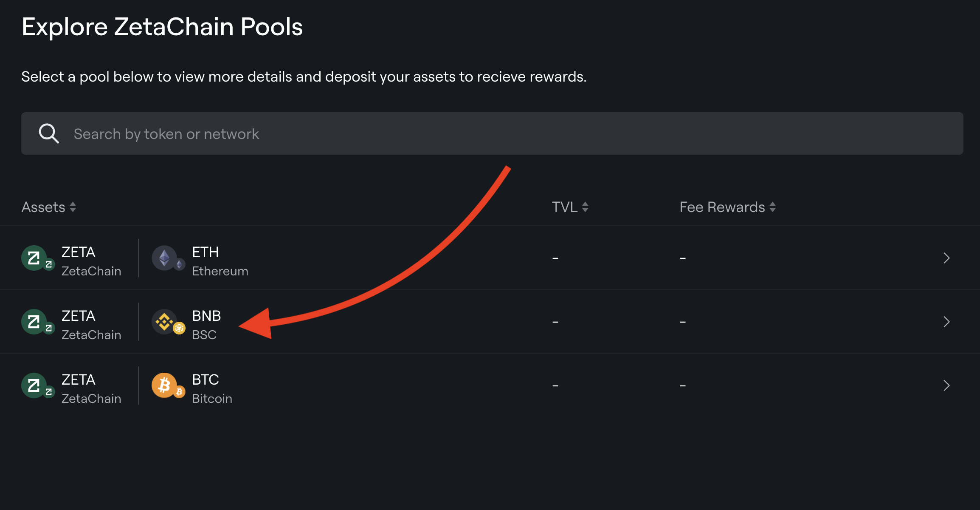
Task: Click the BNB token icon
Action: coord(165,322)
